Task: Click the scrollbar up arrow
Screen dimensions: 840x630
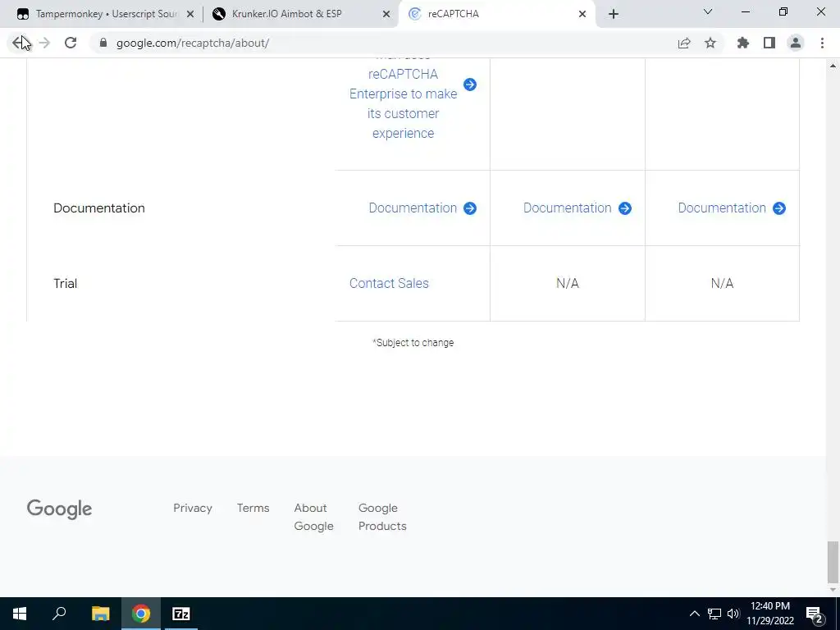Action: click(833, 66)
